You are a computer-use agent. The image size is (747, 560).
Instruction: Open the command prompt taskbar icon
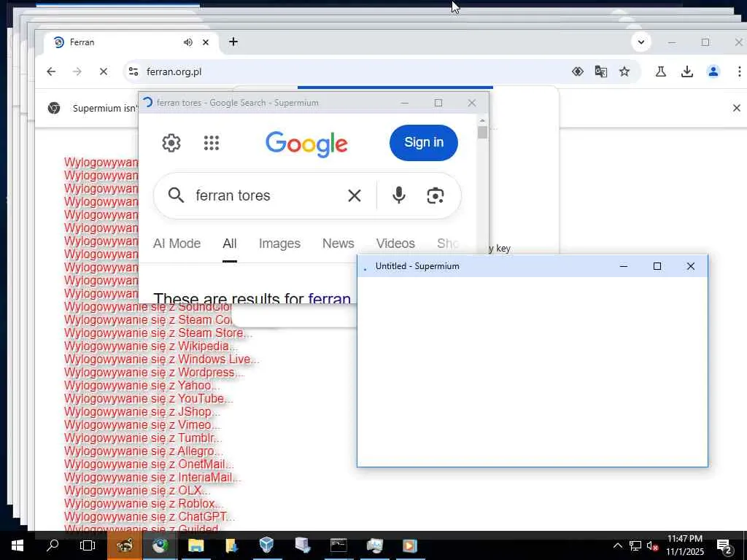coord(338,545)
